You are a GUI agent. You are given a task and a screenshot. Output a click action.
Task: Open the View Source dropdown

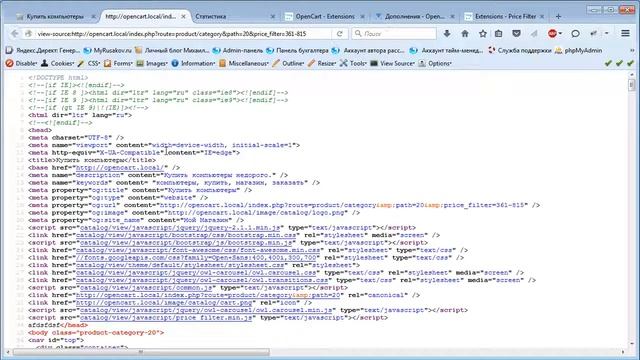tap(392, 63)
